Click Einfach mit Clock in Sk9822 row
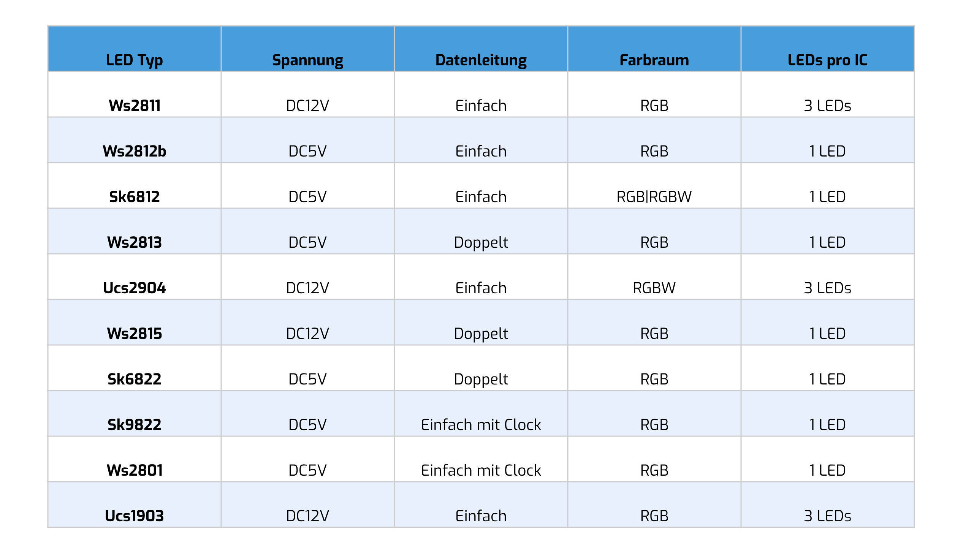 [x=481, y=424]
